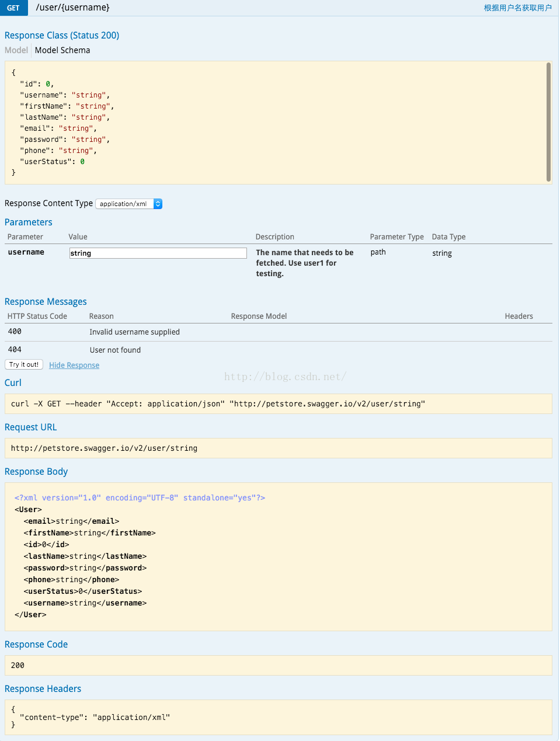Screen dimensions: 560x741
Task: Select the Request URL text
Action: [104, 448]
